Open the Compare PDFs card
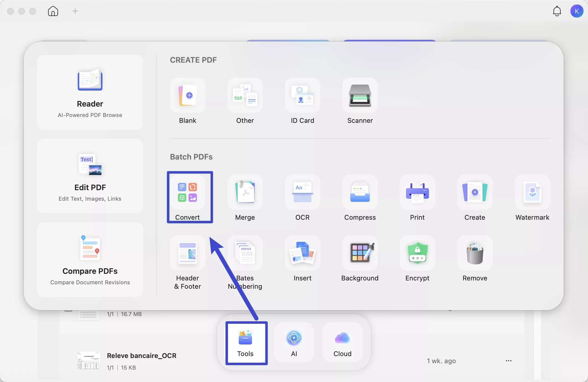 (x=90, y=259)
